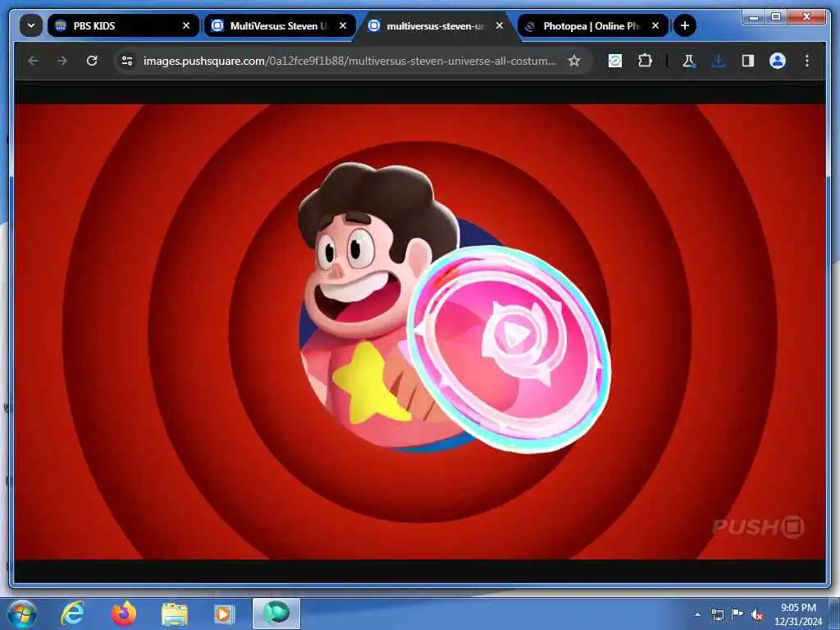
Task: Open network status tray icon
Action: click(717, 614)
